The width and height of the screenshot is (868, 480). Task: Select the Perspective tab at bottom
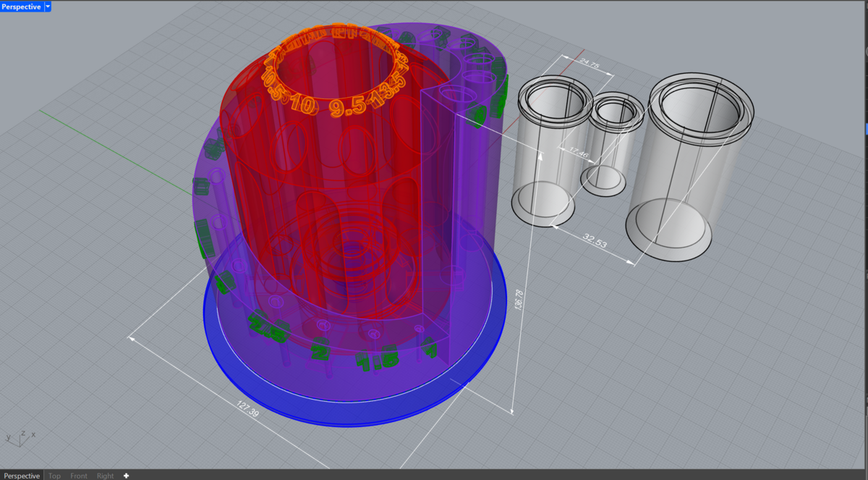click(x=22, y=476)
